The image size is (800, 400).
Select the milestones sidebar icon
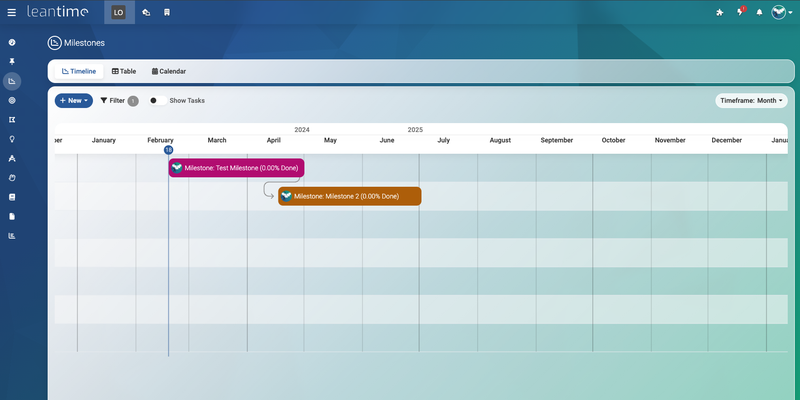click(x=12, y=81)
